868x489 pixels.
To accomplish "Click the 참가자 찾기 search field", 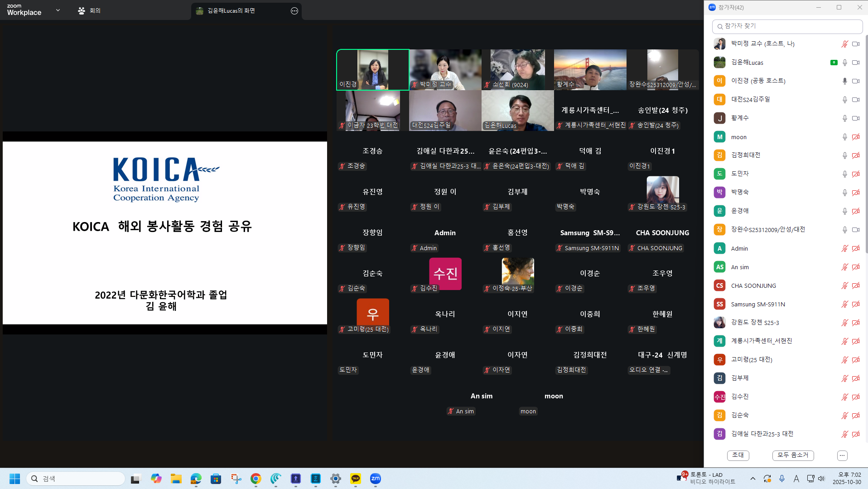I will tap(788, 26).
